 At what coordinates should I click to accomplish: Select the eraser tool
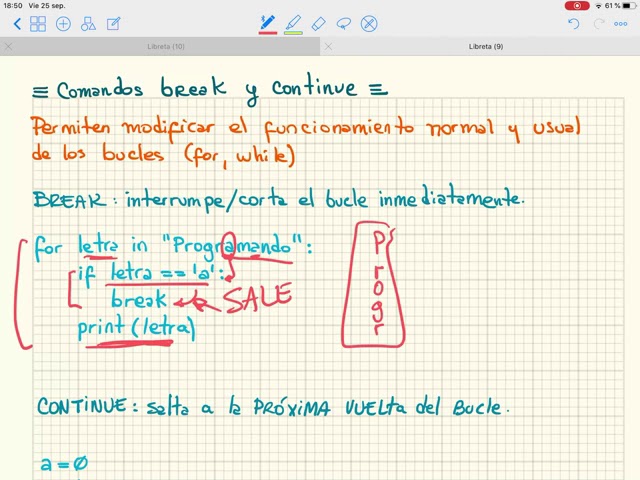319,24
